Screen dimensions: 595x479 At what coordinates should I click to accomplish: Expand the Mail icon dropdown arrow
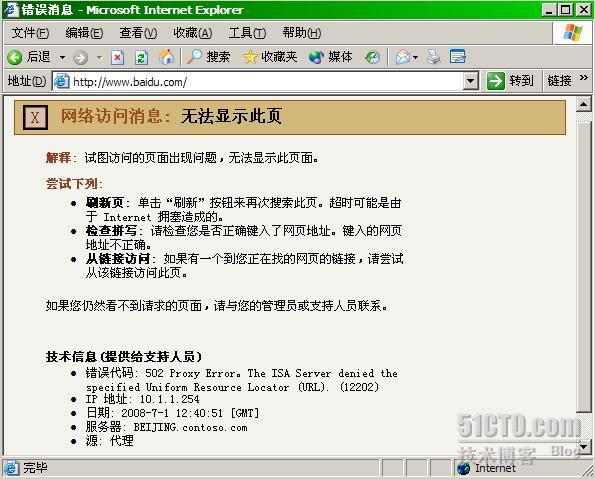coord(416,58)
